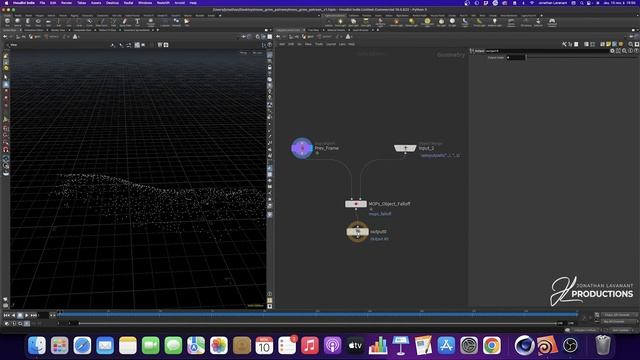Add a Point Light from the shelf
This screenshot has width=640, height=360.
pos(340,22)
